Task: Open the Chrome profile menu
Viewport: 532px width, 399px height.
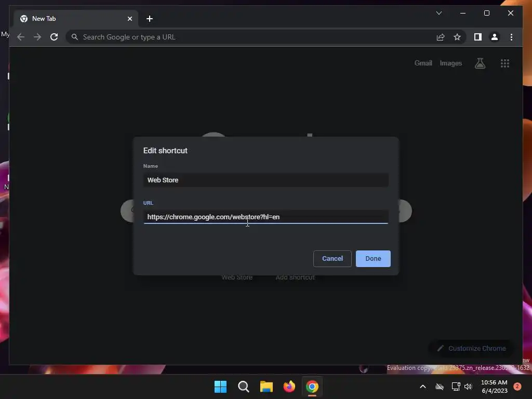Action: [x=495, y=37]
